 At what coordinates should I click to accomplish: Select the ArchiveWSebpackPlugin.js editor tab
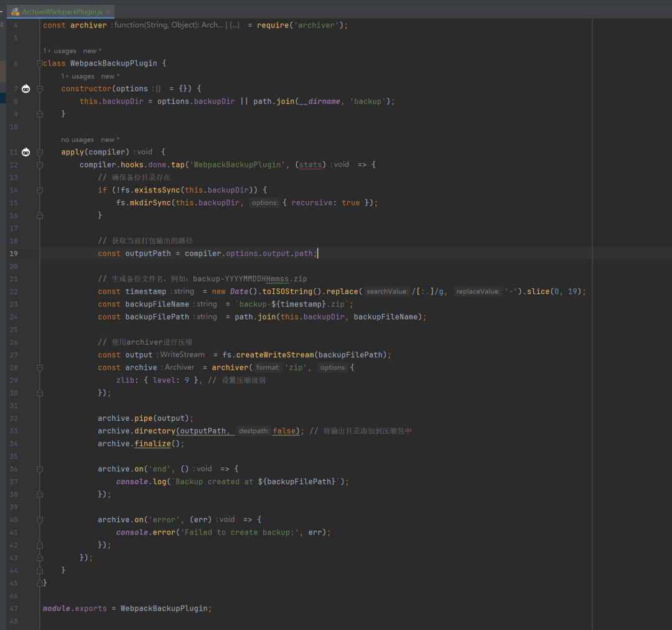point(61,12)
